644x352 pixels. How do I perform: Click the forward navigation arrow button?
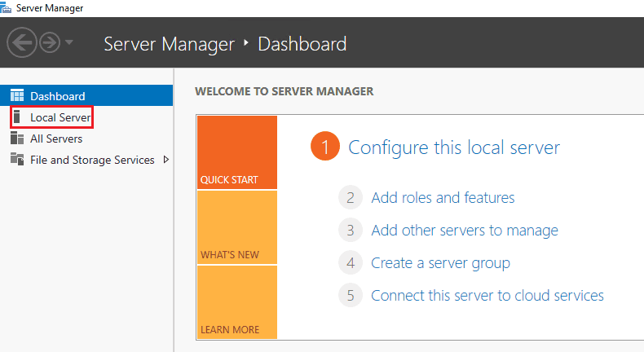[x=50, y=43]
